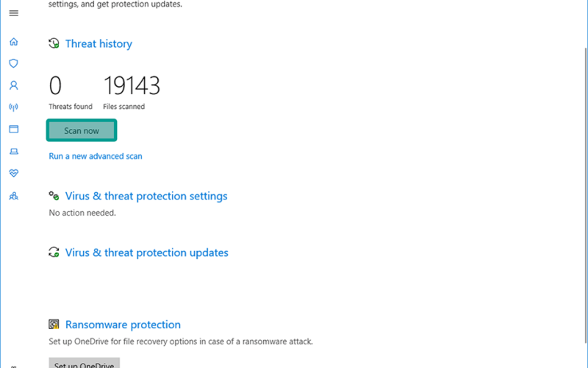588x368 pixels.
Task: Open Virus & threat protection settings
Action: (x=146, y=196)
